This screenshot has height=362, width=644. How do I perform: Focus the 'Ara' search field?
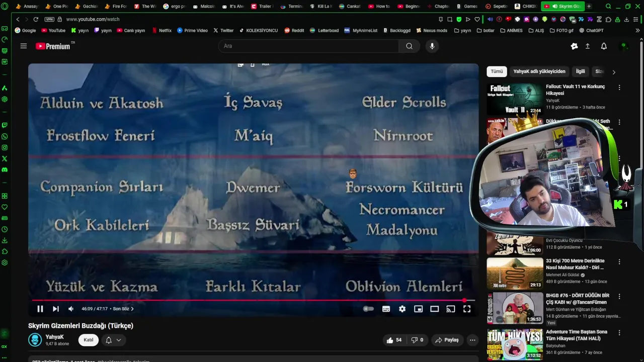(x=309, y=46)
